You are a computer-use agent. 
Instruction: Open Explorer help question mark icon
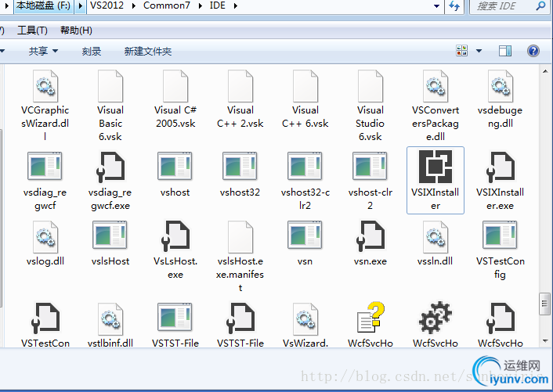533,51
